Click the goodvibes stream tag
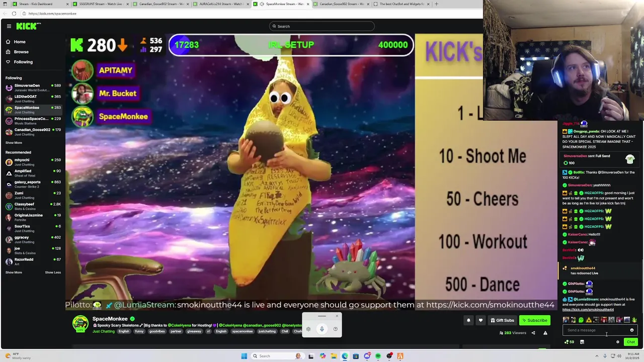 157,331
